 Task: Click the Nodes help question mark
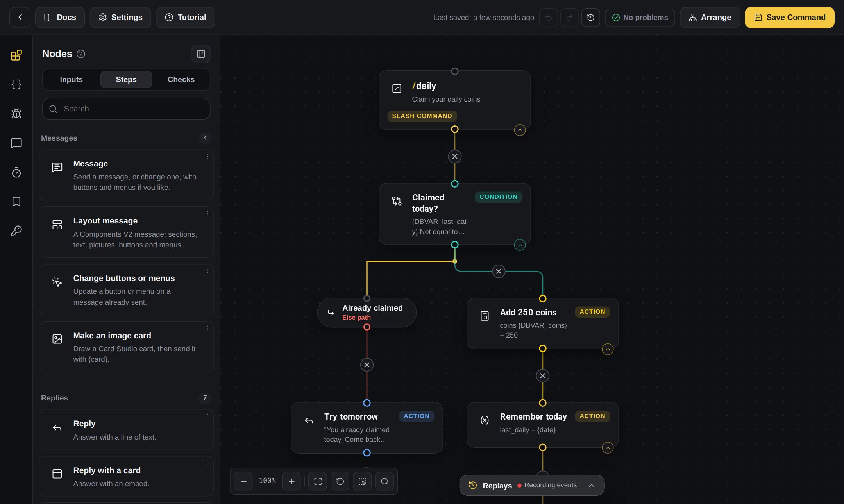(81, 54)
